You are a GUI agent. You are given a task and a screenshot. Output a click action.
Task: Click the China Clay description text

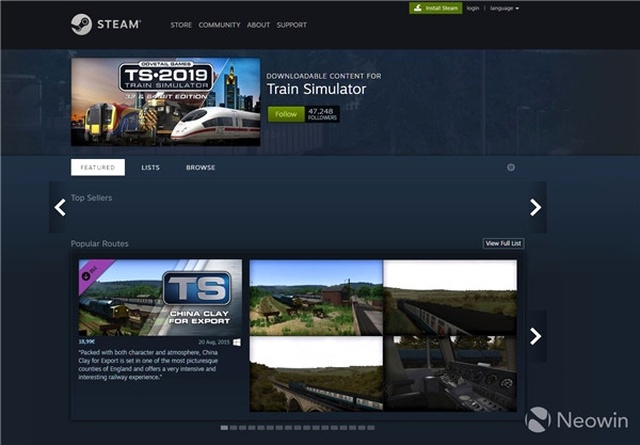pyautogui.click(x=148, y=365)
